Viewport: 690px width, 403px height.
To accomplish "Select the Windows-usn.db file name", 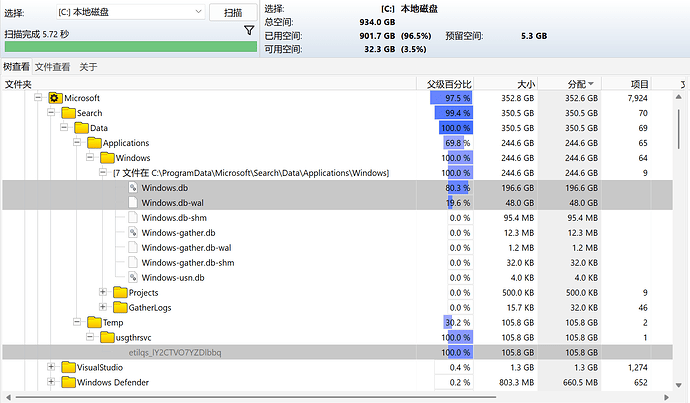I will click(173, 278).
